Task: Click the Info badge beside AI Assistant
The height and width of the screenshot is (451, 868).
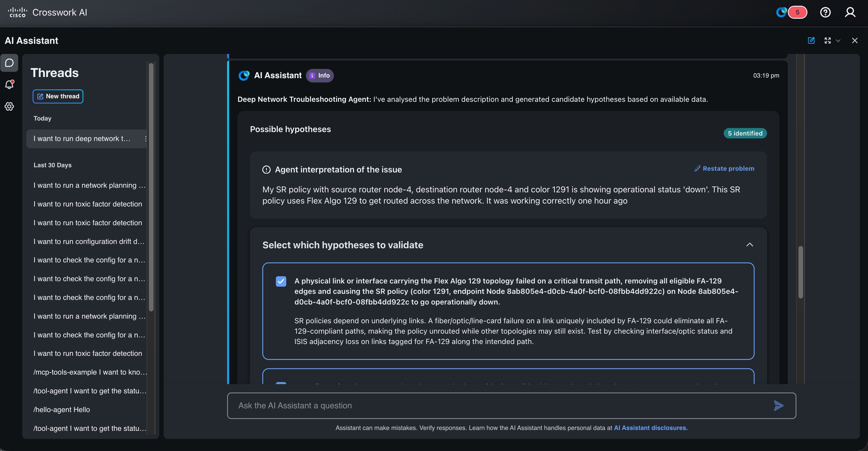Action: (320, 76)
